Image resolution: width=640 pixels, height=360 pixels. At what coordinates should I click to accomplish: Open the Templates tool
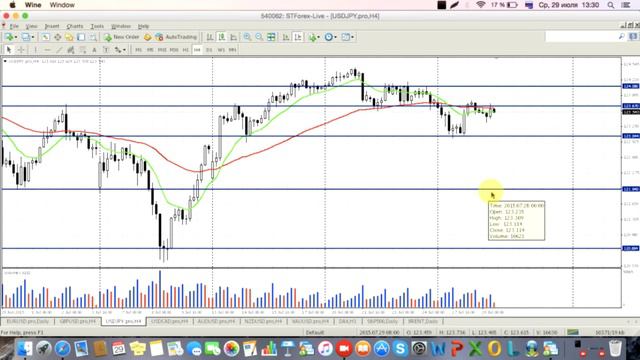[x=346, y=37]
